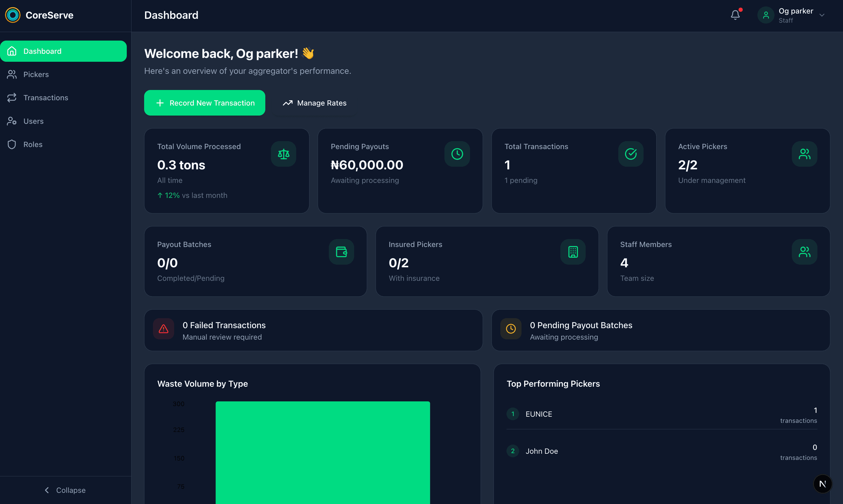
Task: Open Manage Rates
Action: (x=314, y=103)
